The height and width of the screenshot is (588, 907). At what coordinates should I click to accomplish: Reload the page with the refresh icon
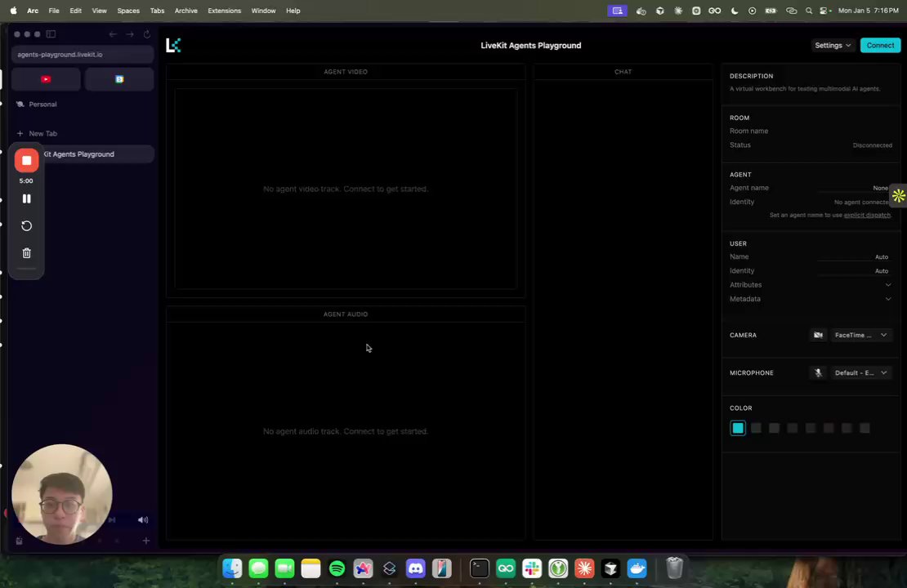point(147,34)
